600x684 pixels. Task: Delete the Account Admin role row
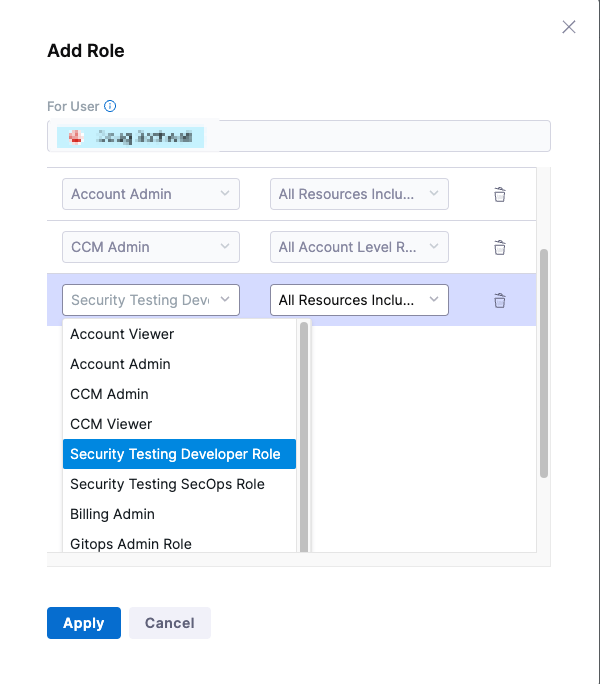499,195
